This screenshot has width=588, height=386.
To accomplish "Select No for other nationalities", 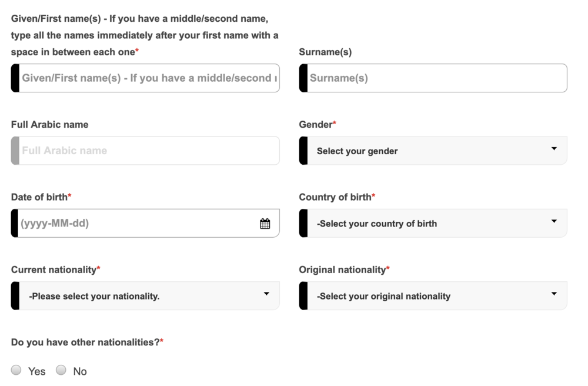I will coord(61,370).
